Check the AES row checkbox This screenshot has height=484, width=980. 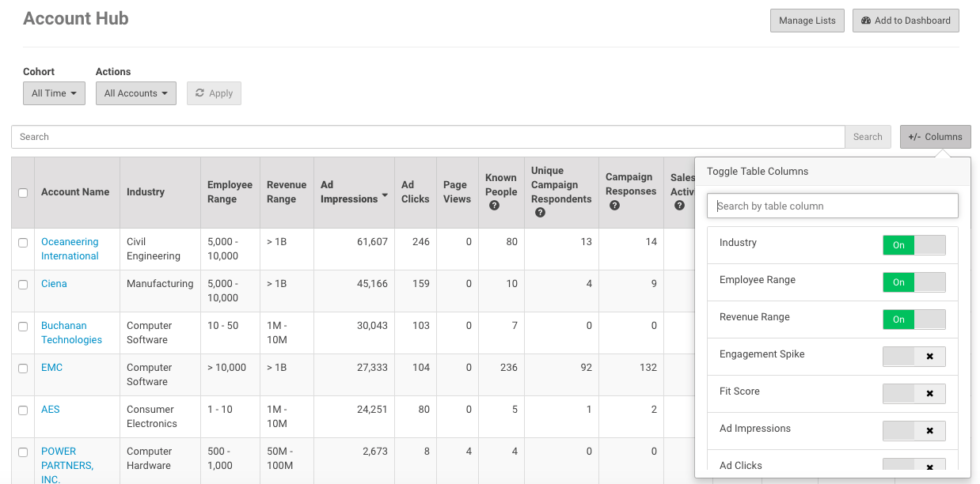(23, 410)
